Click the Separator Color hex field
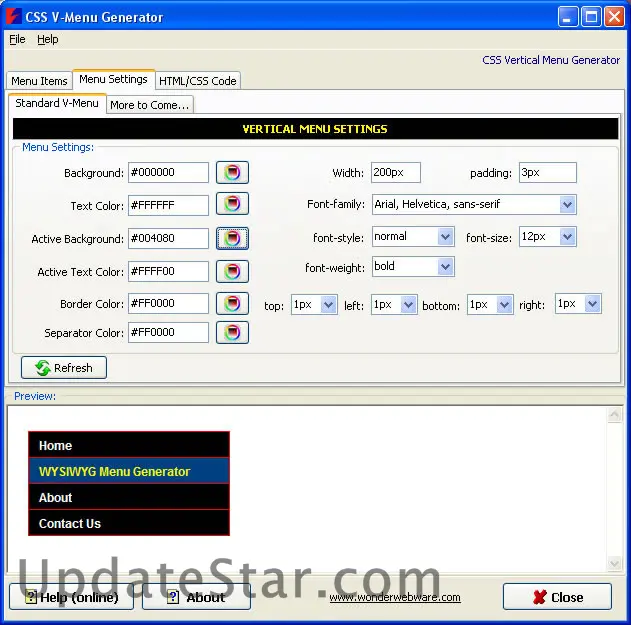 coord(168,332)
